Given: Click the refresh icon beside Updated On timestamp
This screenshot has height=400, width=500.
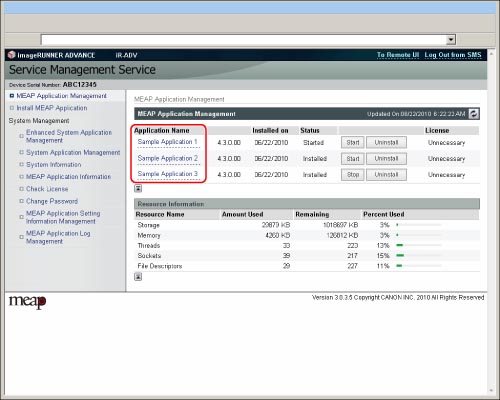Looking at the screenshot, I should pos(474,114).
